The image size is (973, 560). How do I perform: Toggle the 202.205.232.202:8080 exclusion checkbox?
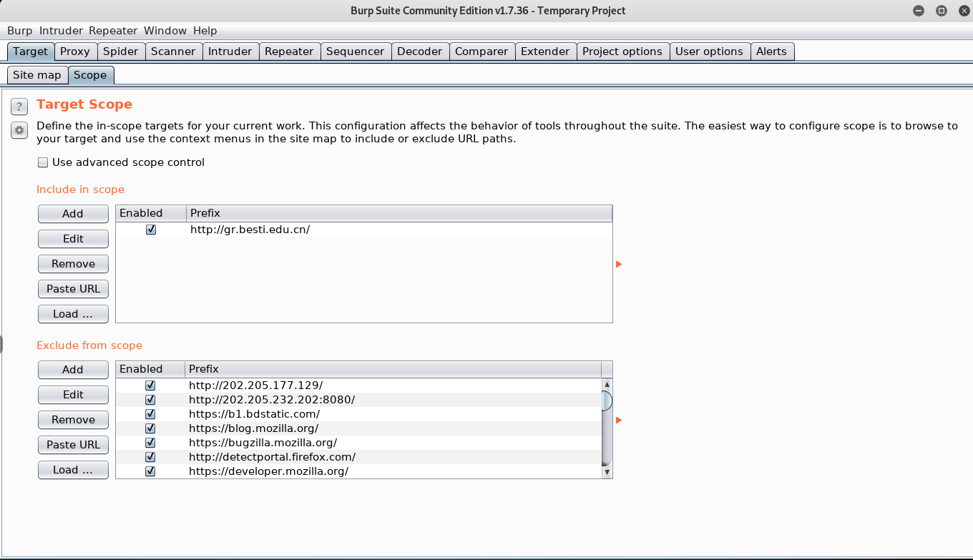coord(150,399)
